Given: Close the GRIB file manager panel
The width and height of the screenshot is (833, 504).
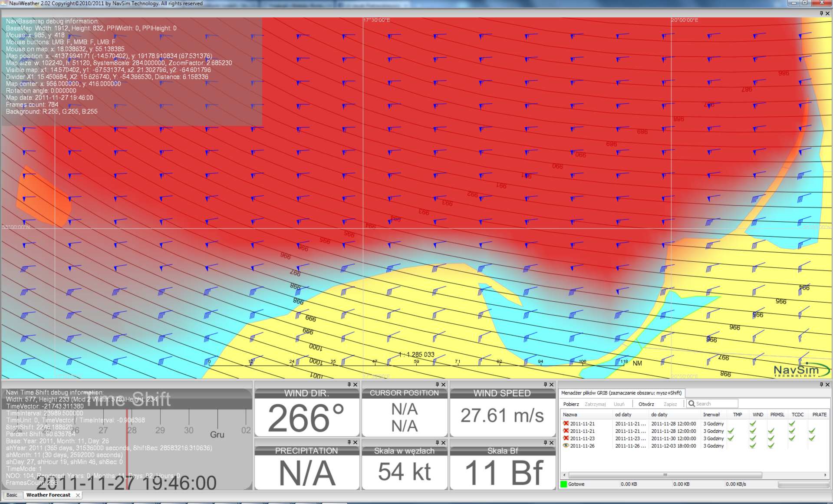Looking at the screenshot, I should click(827, 385).
